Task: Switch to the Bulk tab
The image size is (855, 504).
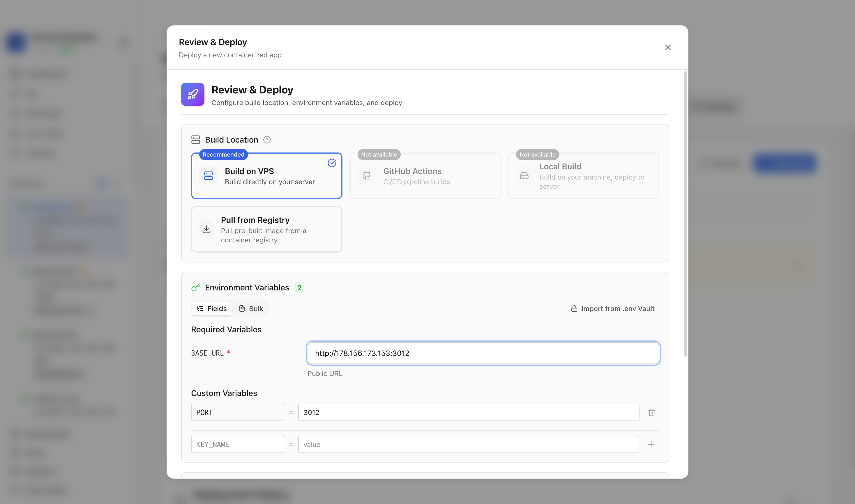Action: pyautogui.click(x=251, y=309)
